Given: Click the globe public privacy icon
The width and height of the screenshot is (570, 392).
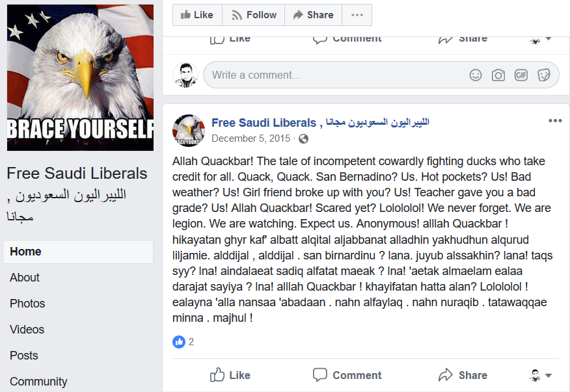Looking at the screenshot, I should point(303,138).
